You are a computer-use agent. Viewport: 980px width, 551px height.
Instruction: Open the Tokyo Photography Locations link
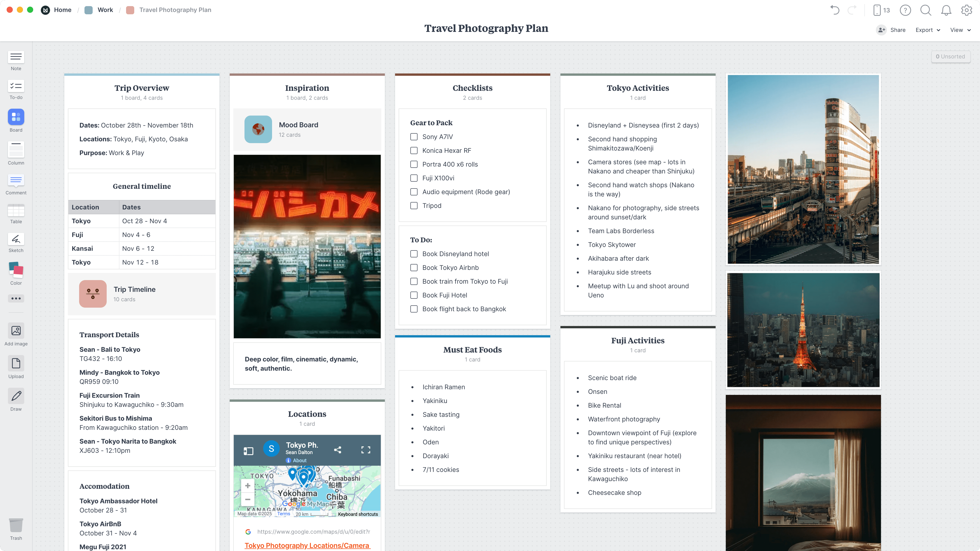click(x=307, y=545)
